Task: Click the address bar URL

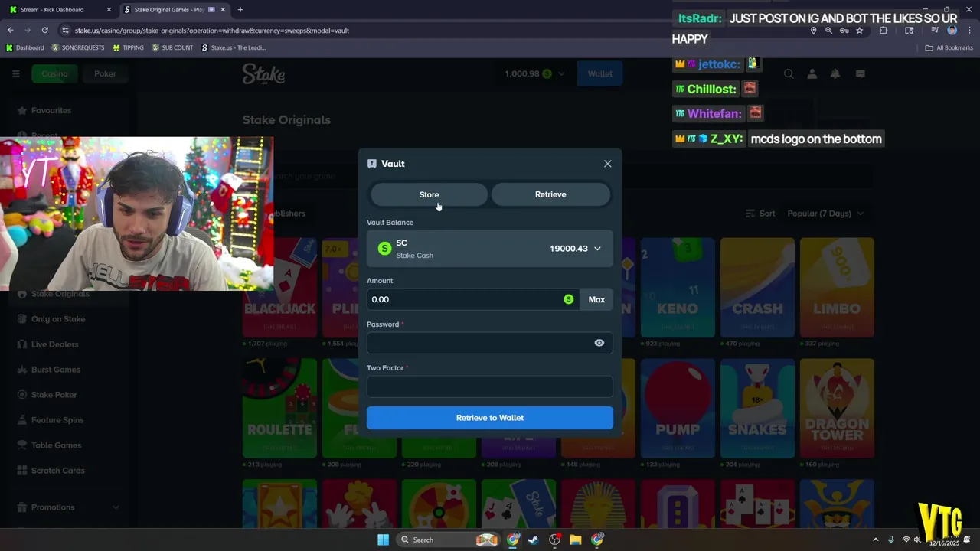Action: (x=212, y=31)
